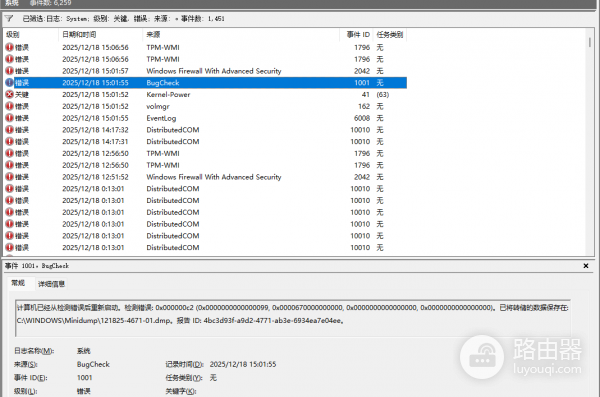Viewport: 600px width, 397px height.
Task: Click the 关键 level cell of Kernel-Power
Action: click(x=22, y=95)
